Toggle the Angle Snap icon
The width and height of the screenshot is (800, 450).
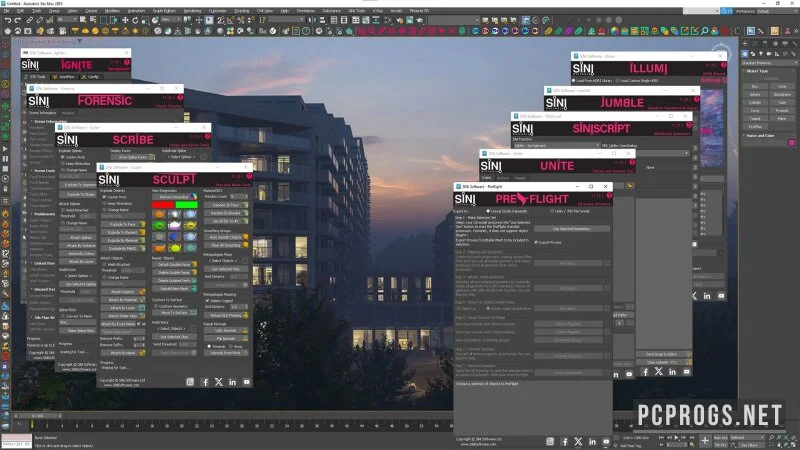click(231, 20)
